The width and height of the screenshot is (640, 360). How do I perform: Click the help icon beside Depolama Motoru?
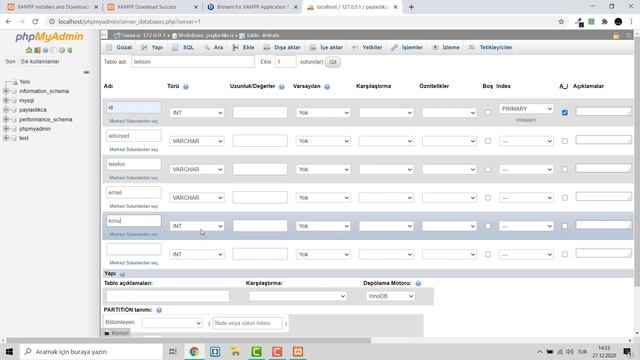tap(418, 283)
